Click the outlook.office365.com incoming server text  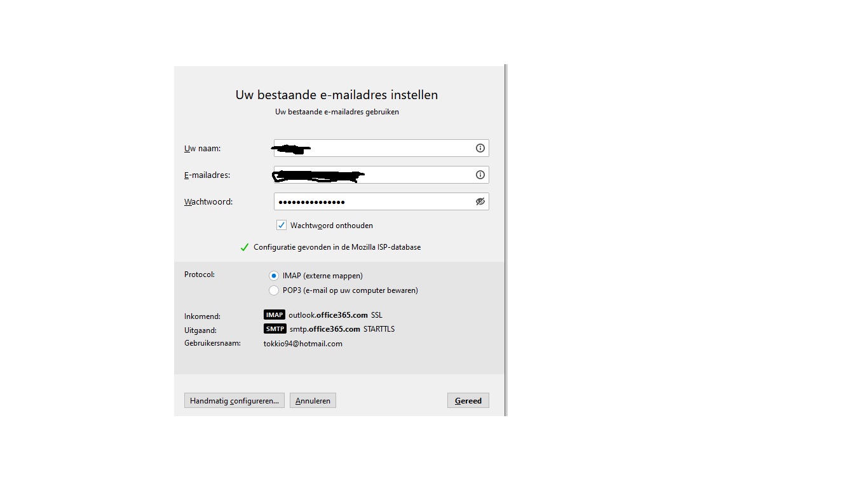(x=328, y=315)
